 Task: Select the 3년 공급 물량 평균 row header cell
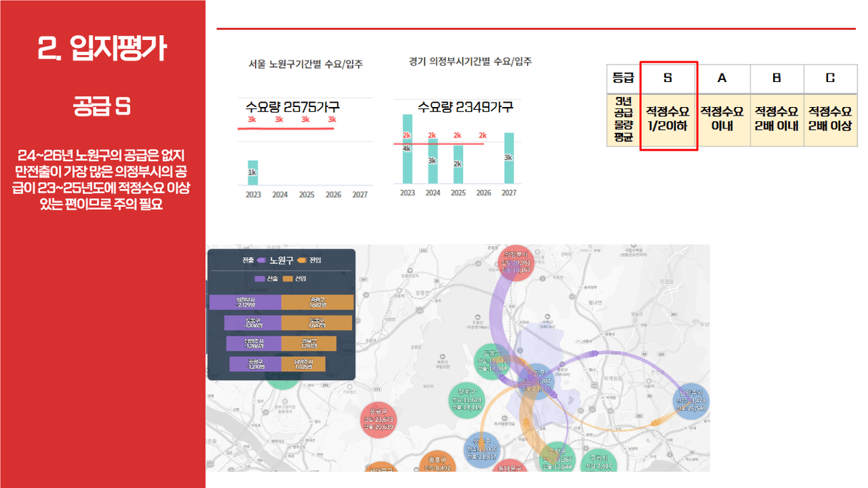623,119
